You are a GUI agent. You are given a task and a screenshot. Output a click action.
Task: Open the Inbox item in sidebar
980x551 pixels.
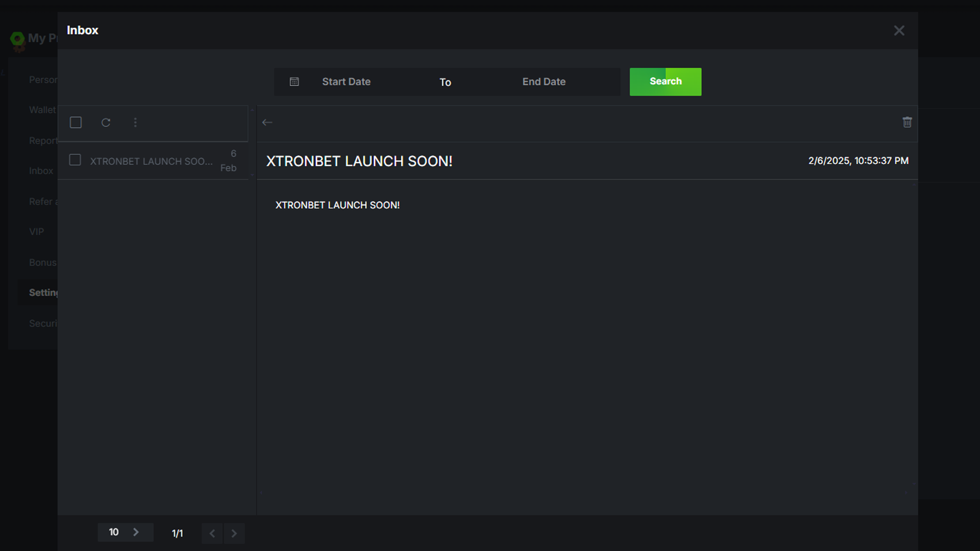pos(41,171)
